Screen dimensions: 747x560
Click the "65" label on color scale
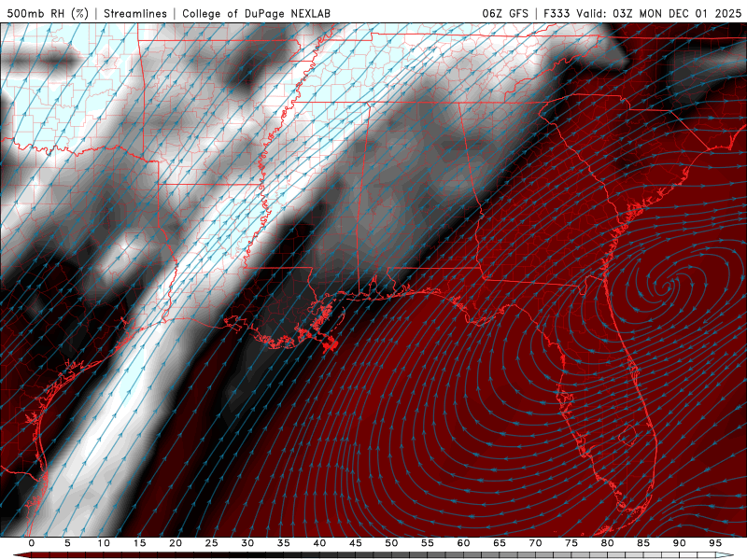tap(500, 543)
